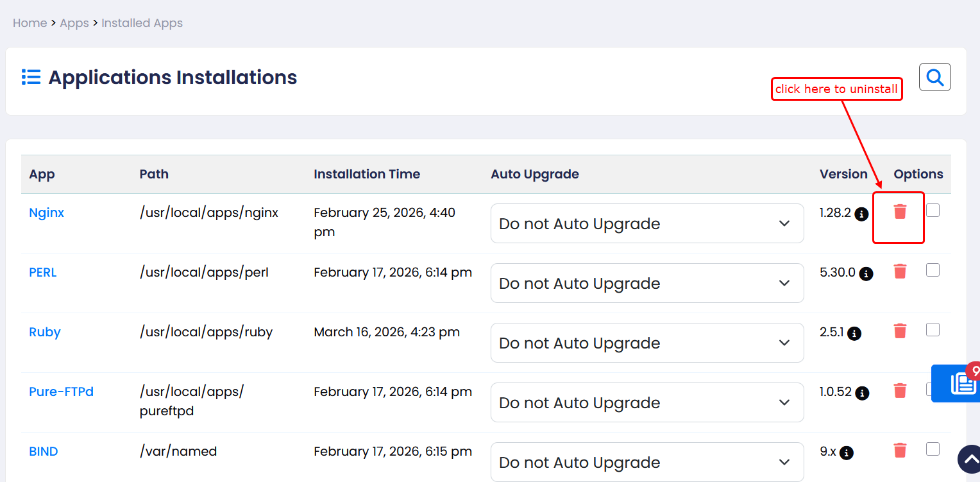Image resolution: width=980 pixels, height=482 pixels.
Task: Open the Nginx app link
Action: click(x=47, y=213)
